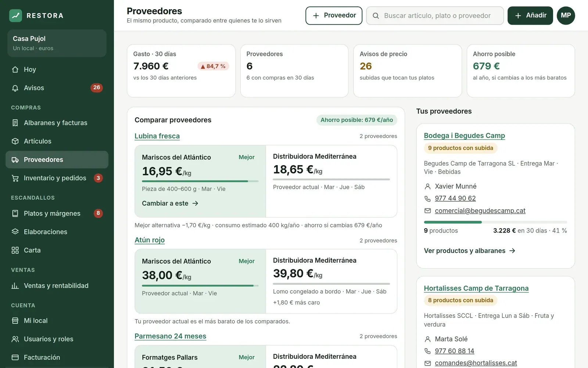This screenshot has width=588, height=368.
Task: Click Bodega i Begudes spending progress bar
Action: point(495,222)
